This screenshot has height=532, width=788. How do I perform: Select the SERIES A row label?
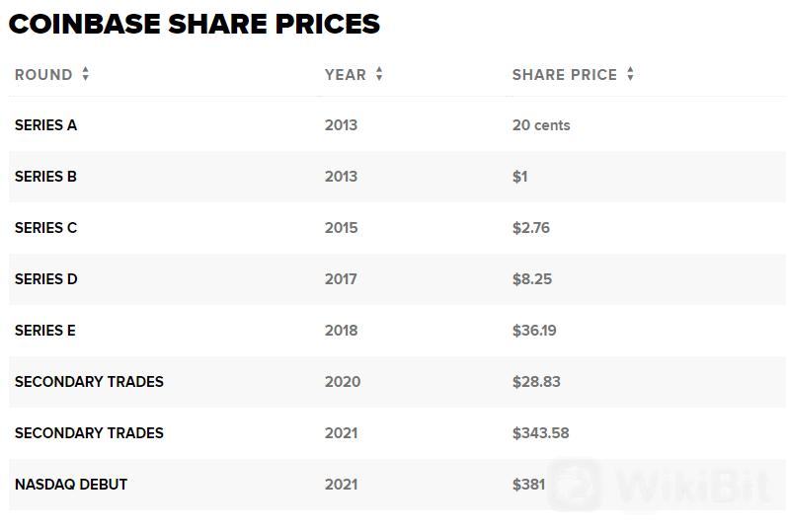tap(45, 125)
